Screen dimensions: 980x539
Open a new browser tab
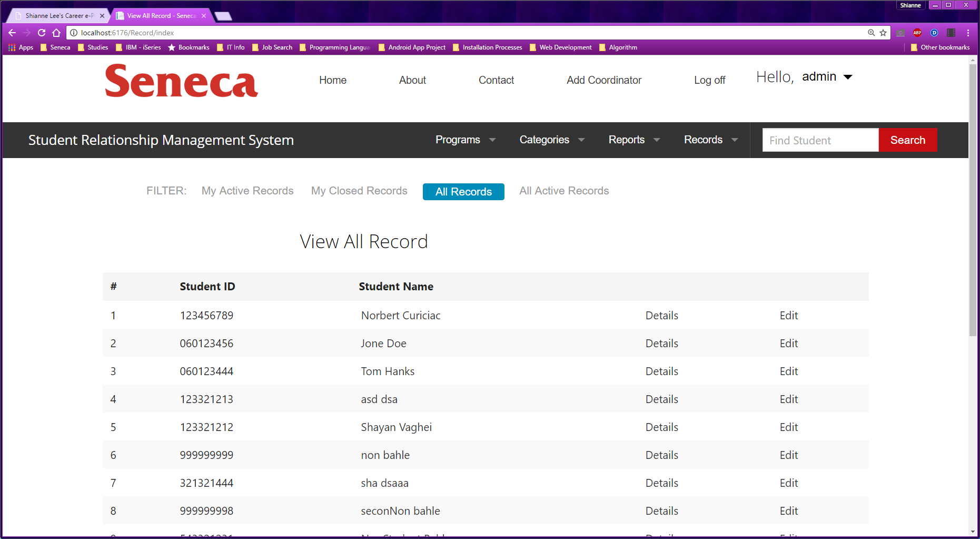pyautogui.click(x=223, y=16)
